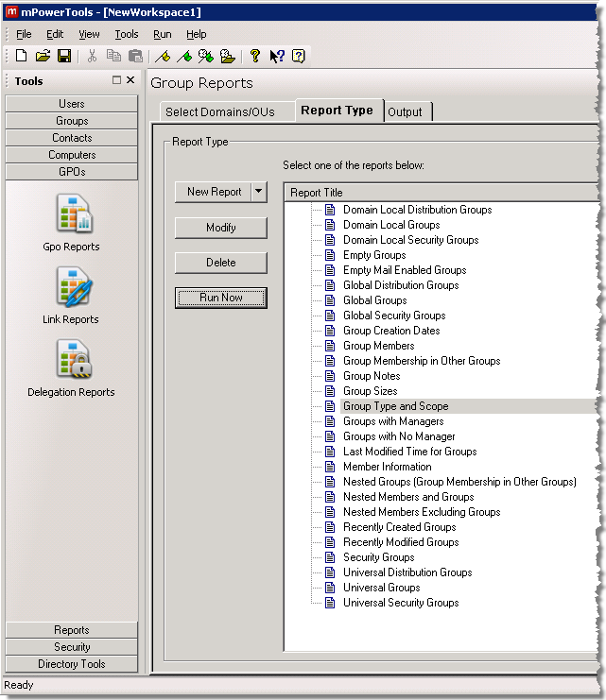This screenshot has height=700, width=606.
Task: Click the New Report button
Action: pos(213,192)
